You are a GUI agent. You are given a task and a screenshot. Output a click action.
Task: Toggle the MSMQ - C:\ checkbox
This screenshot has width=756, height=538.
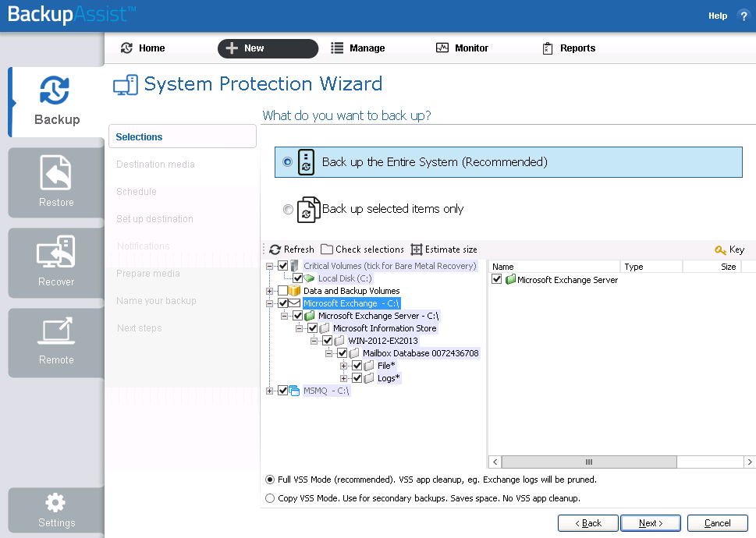tap(283, 391)
